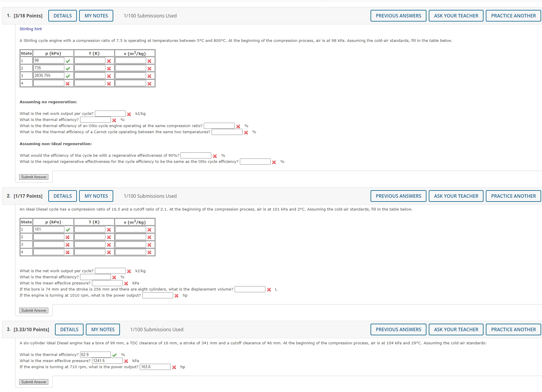Click the red X next to 163.6 hp answer
Screen dimensions: 542x392
coord(174,367)
